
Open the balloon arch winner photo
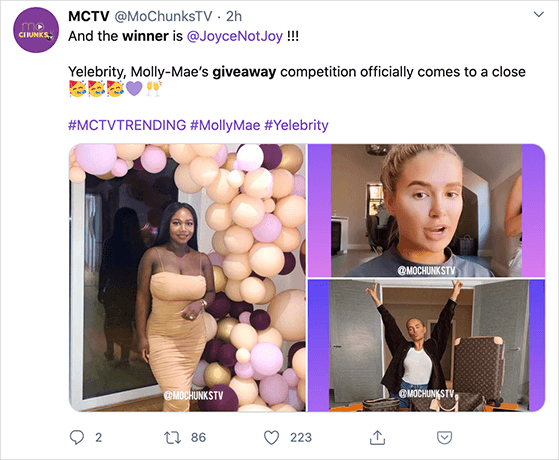[187, 278]
